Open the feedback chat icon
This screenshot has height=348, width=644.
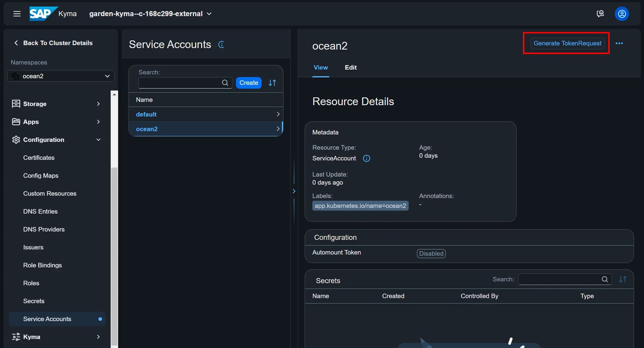pyautogui.click(x=600, y=14)
